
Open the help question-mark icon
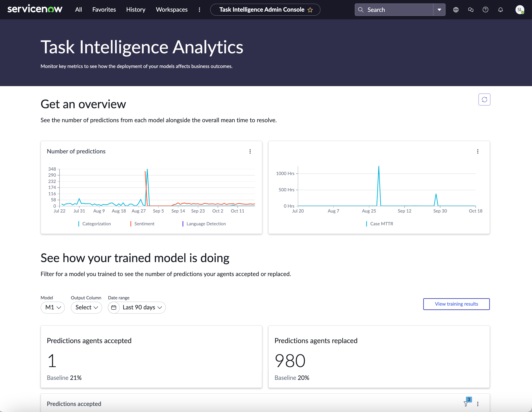coord(485,10)
